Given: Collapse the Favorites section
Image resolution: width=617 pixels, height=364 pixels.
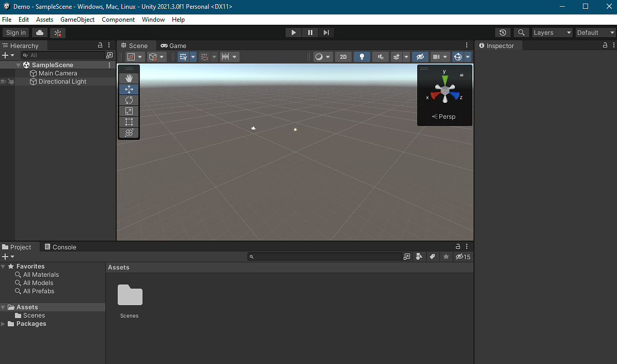Looking at the screenshot, I should [x=3, y=266].
